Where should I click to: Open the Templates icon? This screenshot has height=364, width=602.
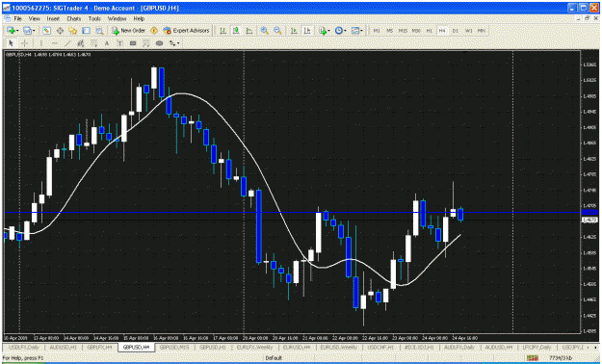355,31
